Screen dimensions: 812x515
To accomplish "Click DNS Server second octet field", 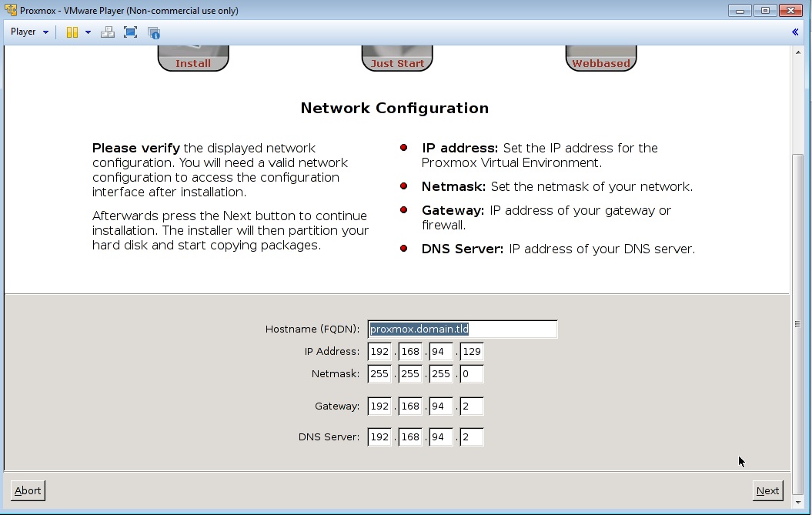I will [410, 436].
